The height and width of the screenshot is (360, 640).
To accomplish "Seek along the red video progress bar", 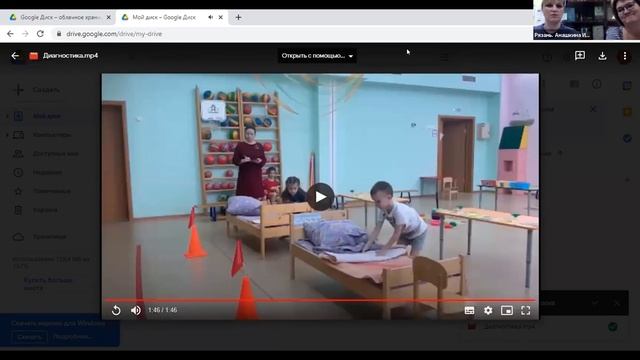I will coord(320,300).
